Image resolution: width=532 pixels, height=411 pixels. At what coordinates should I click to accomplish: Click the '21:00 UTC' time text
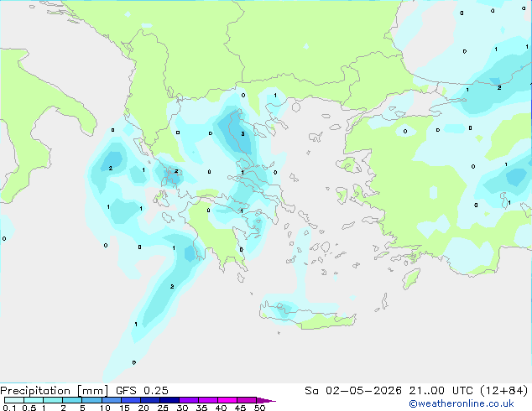(441, 391)
